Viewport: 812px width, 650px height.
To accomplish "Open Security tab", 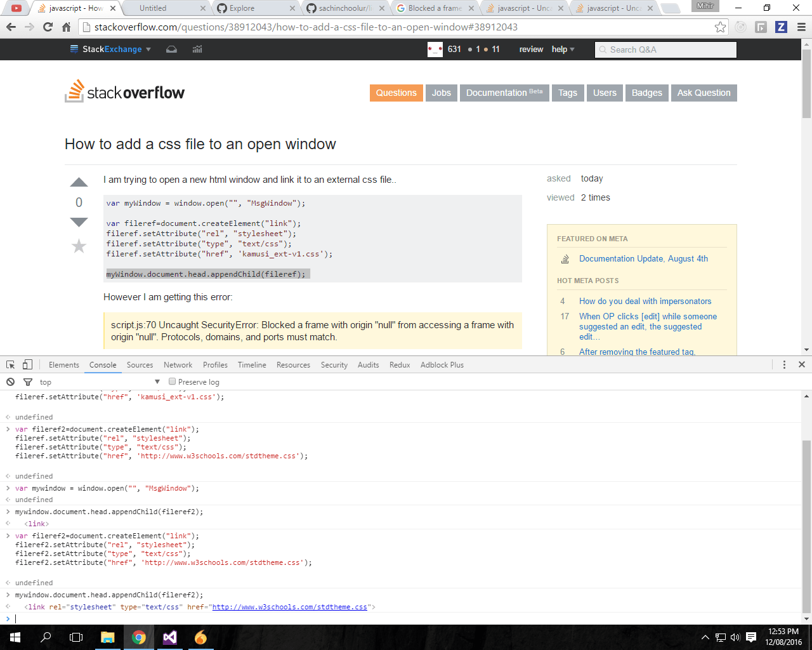I will tap(334, 365).
